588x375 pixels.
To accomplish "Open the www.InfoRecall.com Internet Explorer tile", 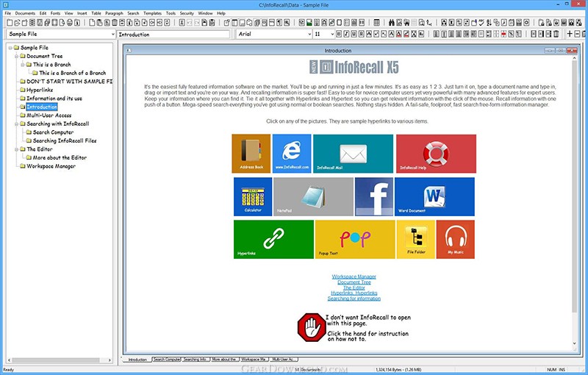I will pos(292,154).
